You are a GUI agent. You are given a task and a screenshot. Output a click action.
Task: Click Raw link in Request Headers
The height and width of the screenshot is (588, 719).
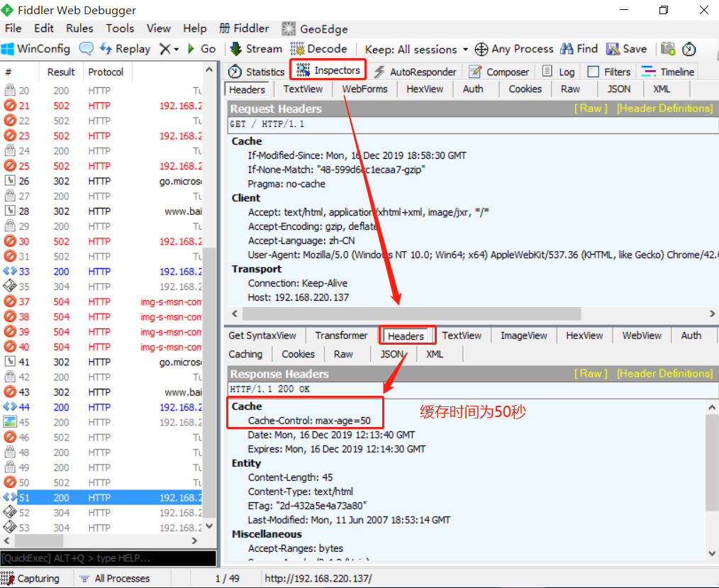point(591,109)
